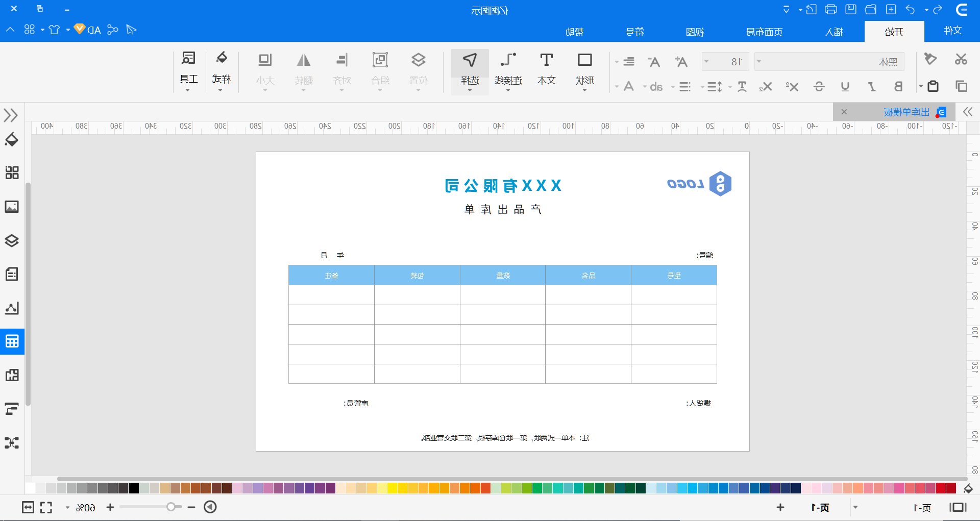Open quick access customize dropdown
980x521 pixels.
787,10
